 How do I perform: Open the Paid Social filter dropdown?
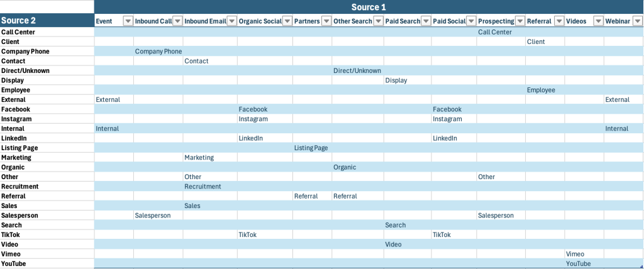[472, 21]
